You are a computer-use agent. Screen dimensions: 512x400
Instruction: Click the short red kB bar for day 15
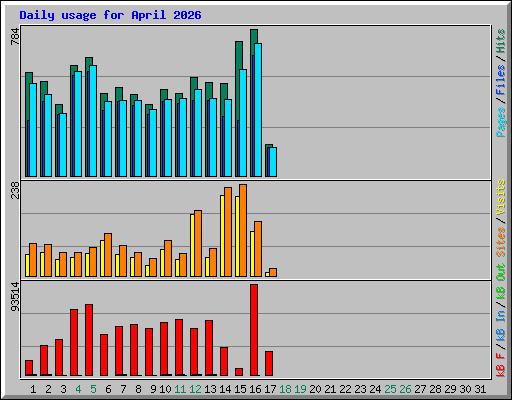tap(239, 372)
